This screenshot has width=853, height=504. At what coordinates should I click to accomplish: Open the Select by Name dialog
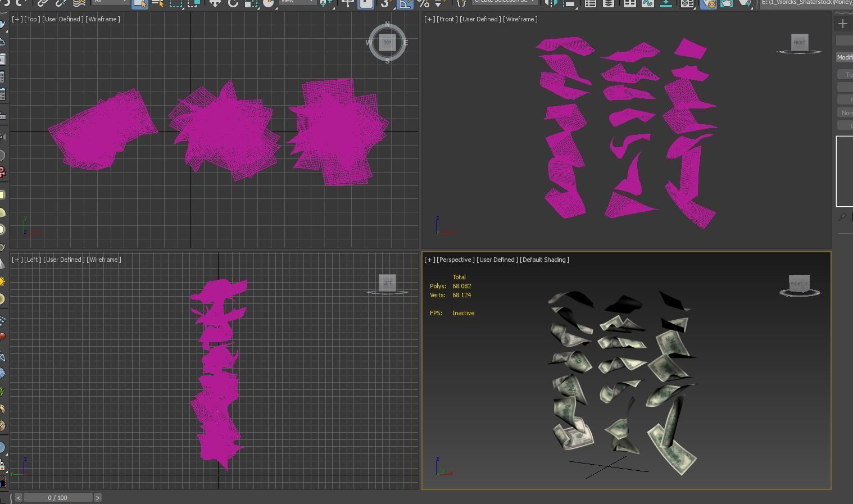point(158,2)
